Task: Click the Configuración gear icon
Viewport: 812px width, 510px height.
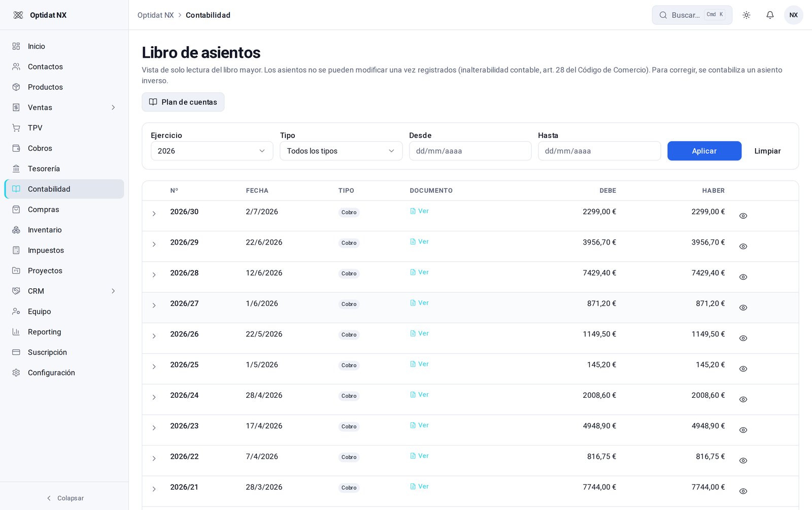Action: (x=16, y=372)
